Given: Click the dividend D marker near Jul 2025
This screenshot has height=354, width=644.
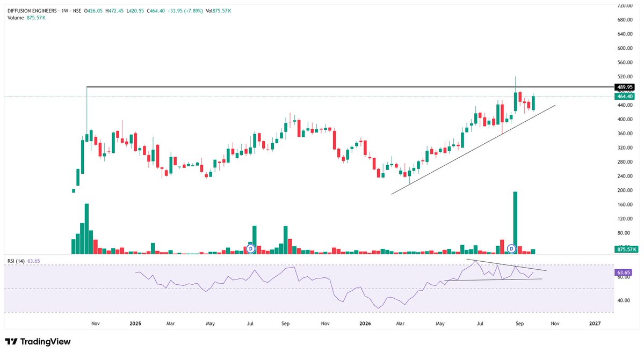Looking at the screenshot, I should [x=250, y=248].
